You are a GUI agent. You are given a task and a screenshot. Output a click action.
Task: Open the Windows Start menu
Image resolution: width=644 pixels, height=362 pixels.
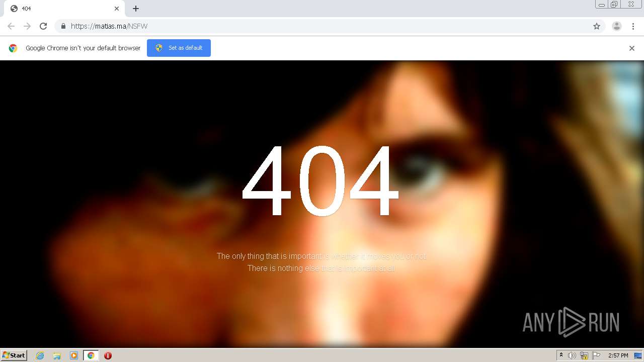click(x=14, y=355)
